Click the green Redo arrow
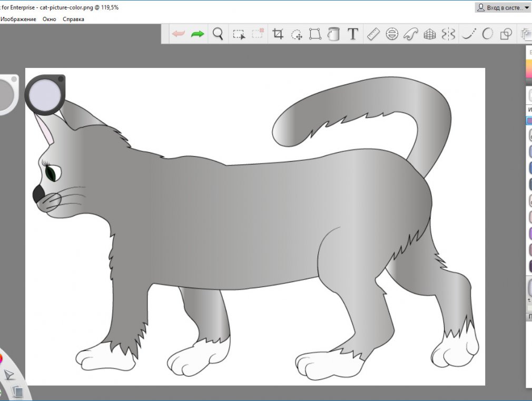This screenshot has width=532, height=401. [198, 34]
